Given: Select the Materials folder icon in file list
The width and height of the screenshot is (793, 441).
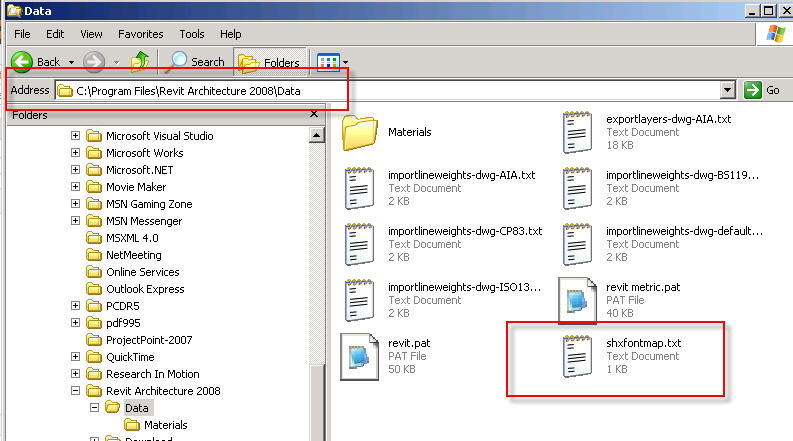Looking at the screenshot, I should pos(360,133).
